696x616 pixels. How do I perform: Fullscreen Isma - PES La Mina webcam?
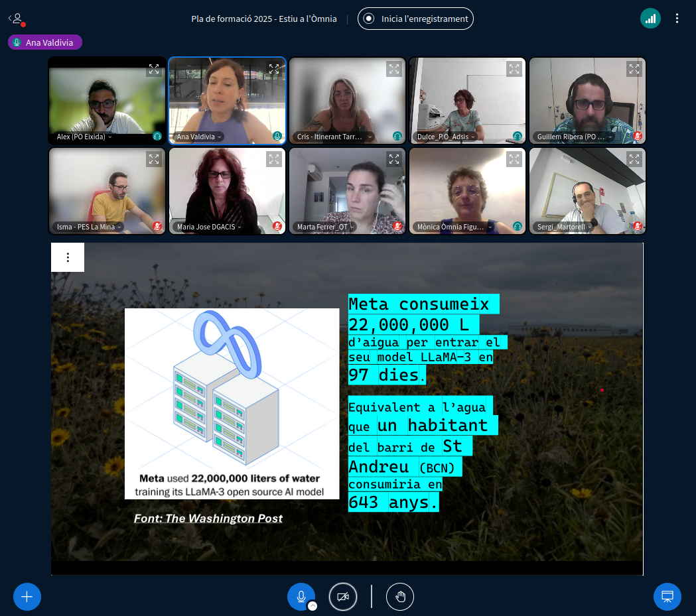(x=154, y=158)
